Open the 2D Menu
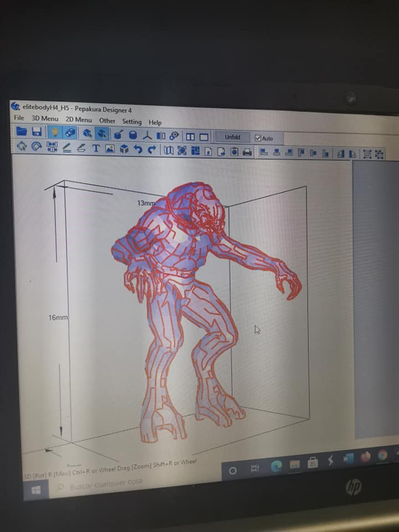 click(x=79, y=120)
